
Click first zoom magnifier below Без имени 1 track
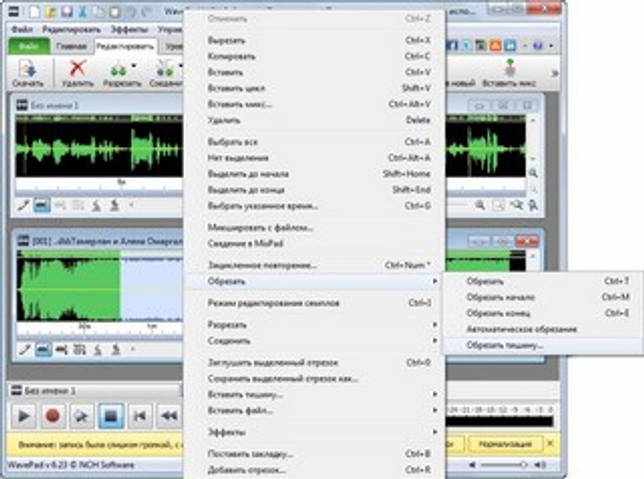[479, 205]
